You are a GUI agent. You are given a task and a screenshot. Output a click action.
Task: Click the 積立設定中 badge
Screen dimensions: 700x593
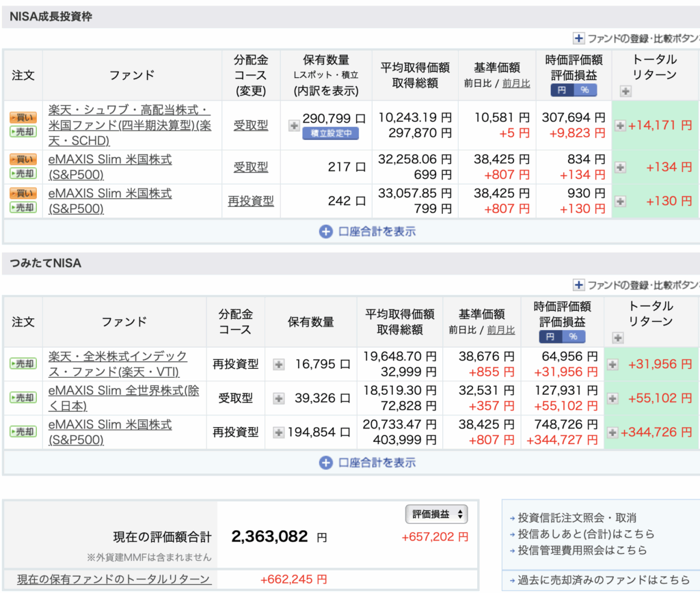pyautogui.click(x=331, y=133)
